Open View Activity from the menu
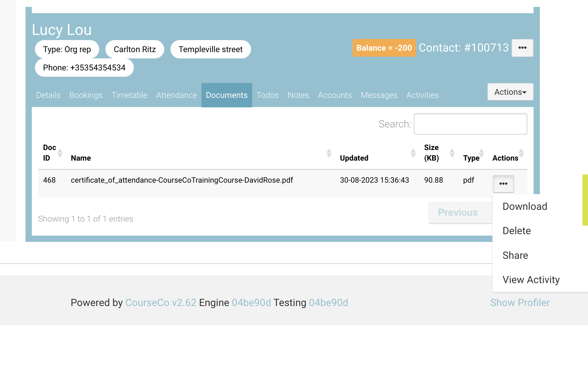Viewport: 588px width, 367px height. click(x=531, y=280)
